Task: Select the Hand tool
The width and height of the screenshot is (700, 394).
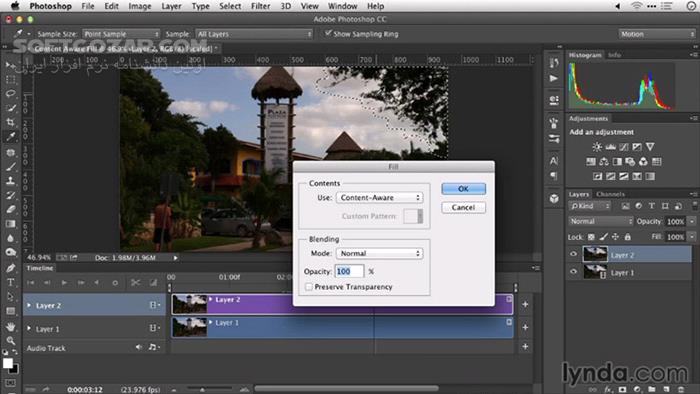Action: pos(10,327)
